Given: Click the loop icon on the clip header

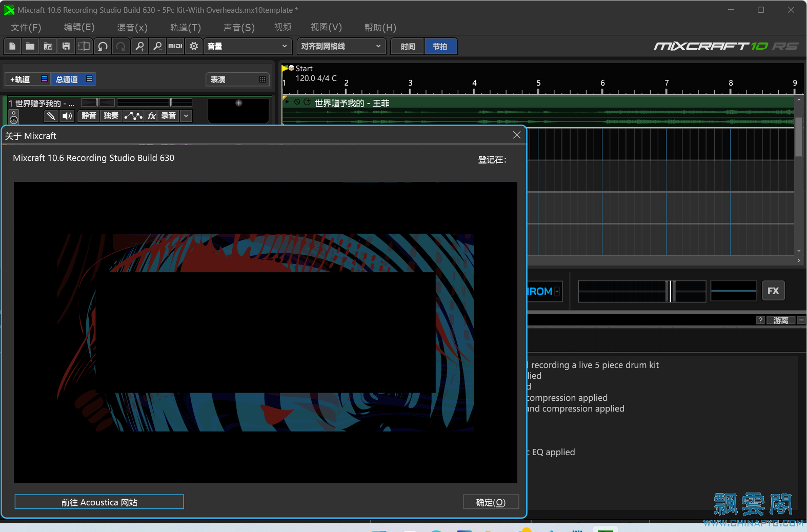Looking at the screenshot, I should click(x=307, y=102).
